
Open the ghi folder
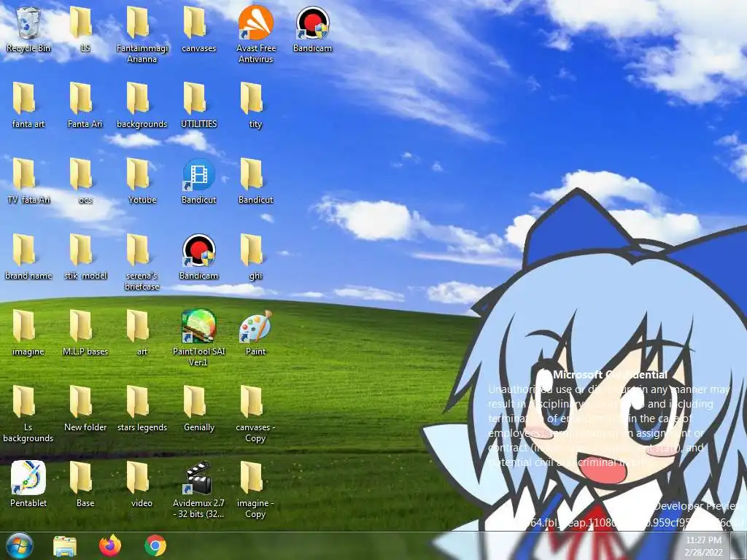tap(256, 257)
